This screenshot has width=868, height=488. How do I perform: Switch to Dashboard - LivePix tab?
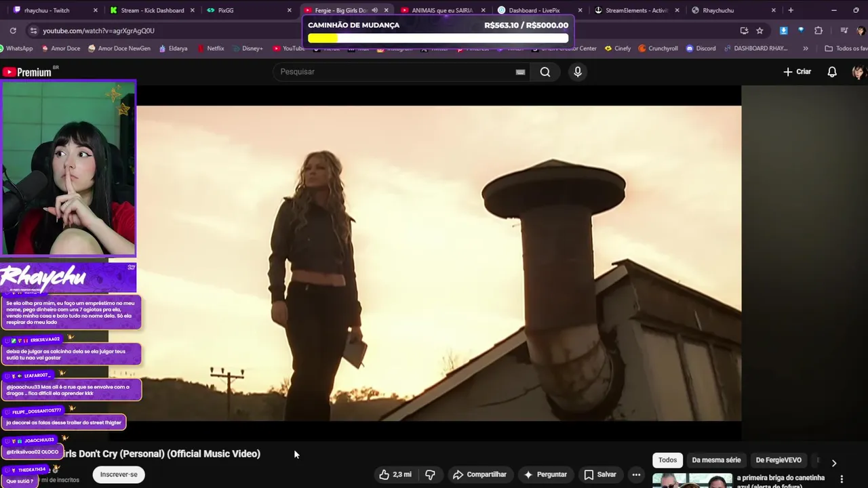[539, 10]
